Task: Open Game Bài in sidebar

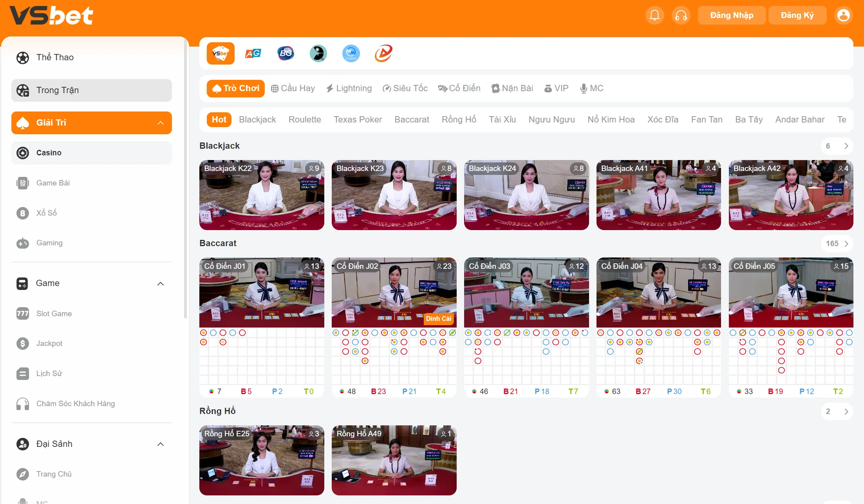Action: (92, 183)
